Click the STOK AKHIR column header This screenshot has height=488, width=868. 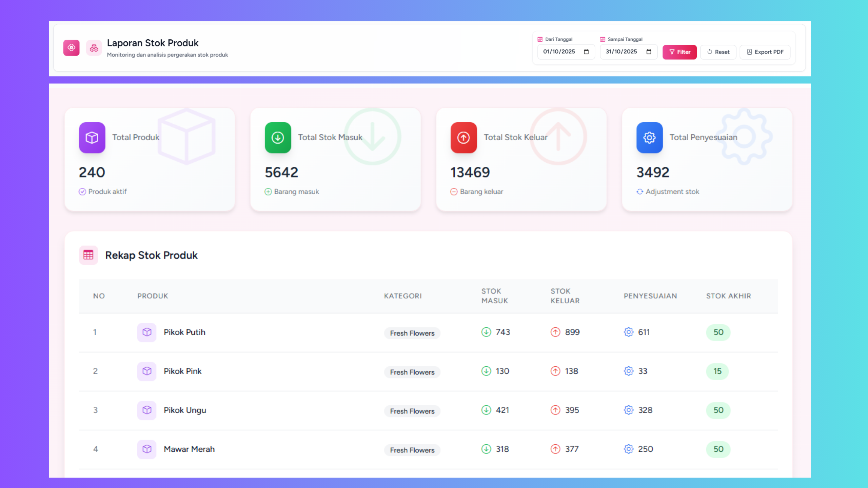728,296
